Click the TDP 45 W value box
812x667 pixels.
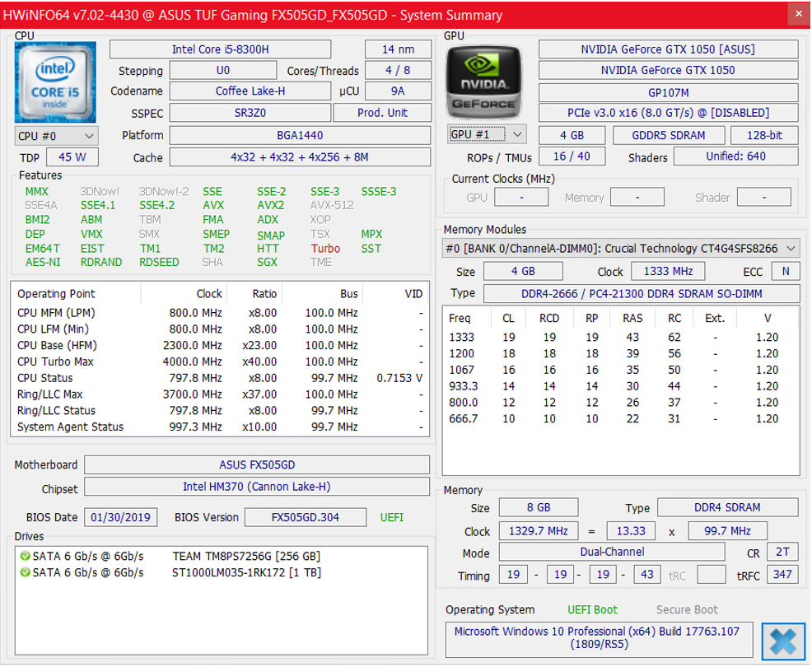tap(72, 157)
